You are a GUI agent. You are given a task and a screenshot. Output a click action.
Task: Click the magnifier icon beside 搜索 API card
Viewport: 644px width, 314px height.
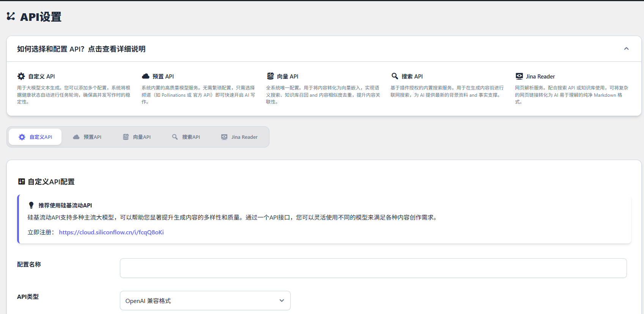(395, 76)
